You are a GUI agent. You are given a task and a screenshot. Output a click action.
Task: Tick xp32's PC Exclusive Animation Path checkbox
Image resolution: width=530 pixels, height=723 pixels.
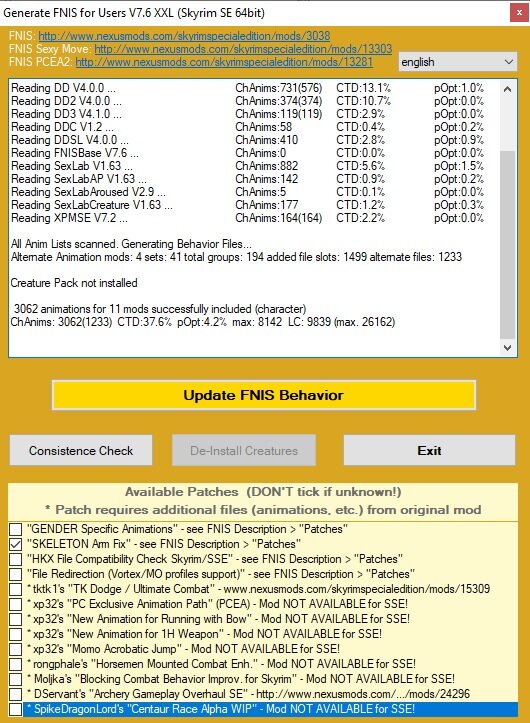tap(16, 604)
